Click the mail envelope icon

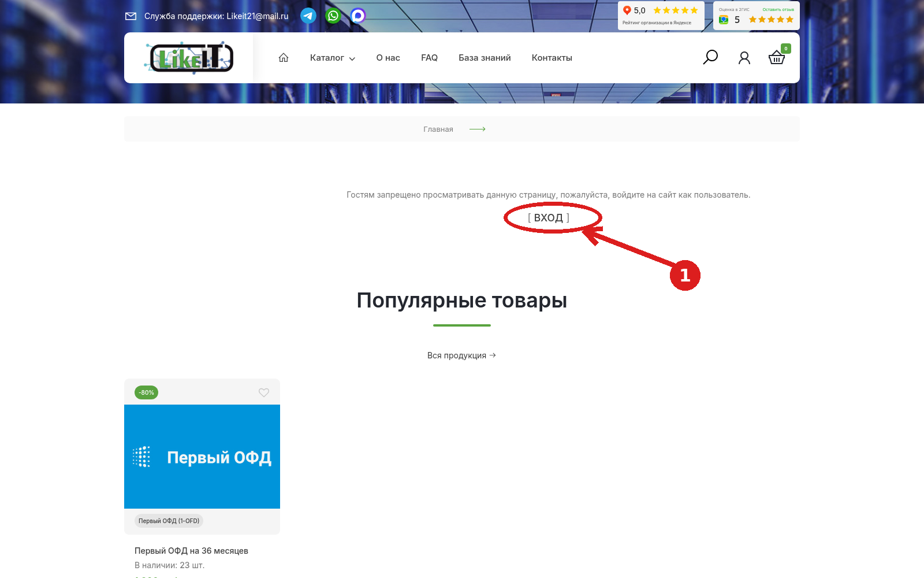pos(131,16)
